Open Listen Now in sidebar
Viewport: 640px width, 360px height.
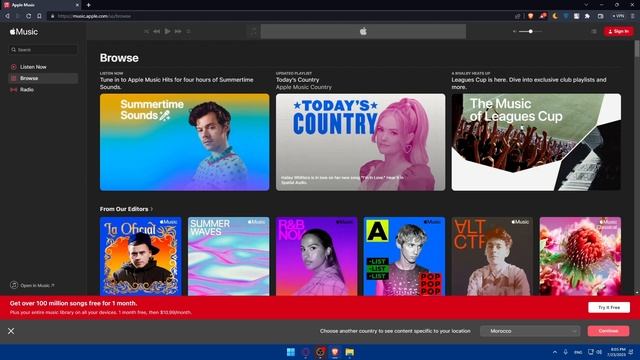point(43,67)
